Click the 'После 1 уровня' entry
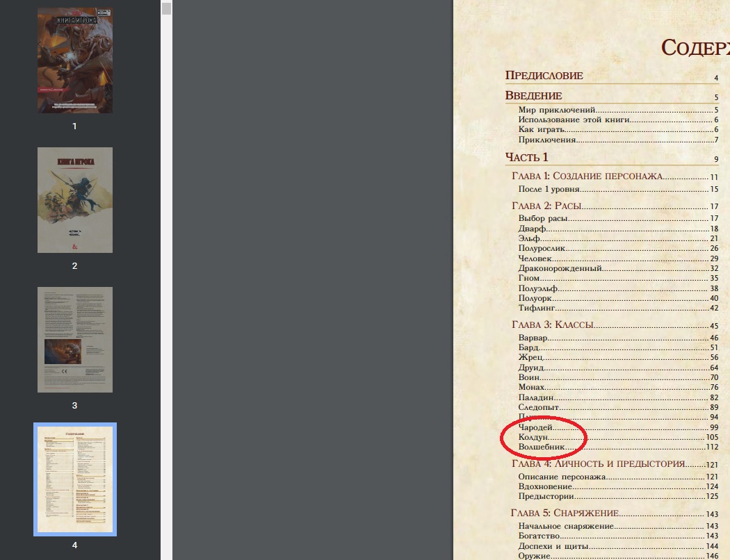730x560 pixels. pos(549,189)
